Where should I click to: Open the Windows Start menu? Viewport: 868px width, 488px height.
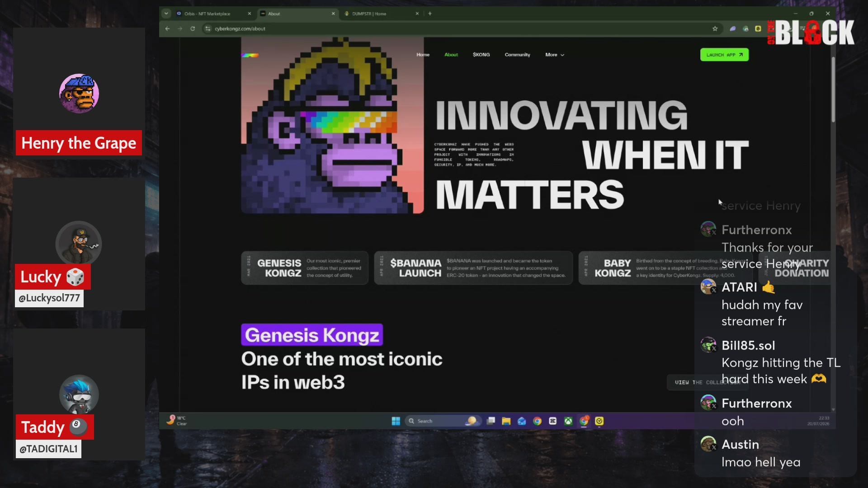(396, 421)
